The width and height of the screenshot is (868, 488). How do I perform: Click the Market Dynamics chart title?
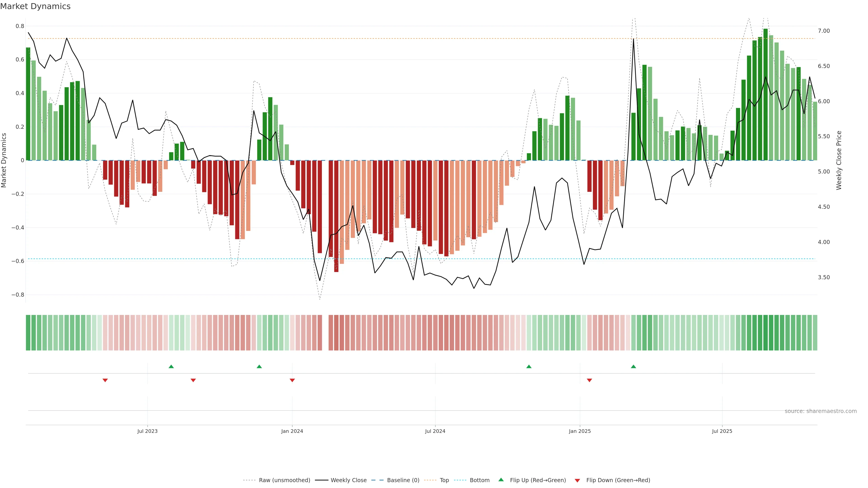(x=35, y=6)
